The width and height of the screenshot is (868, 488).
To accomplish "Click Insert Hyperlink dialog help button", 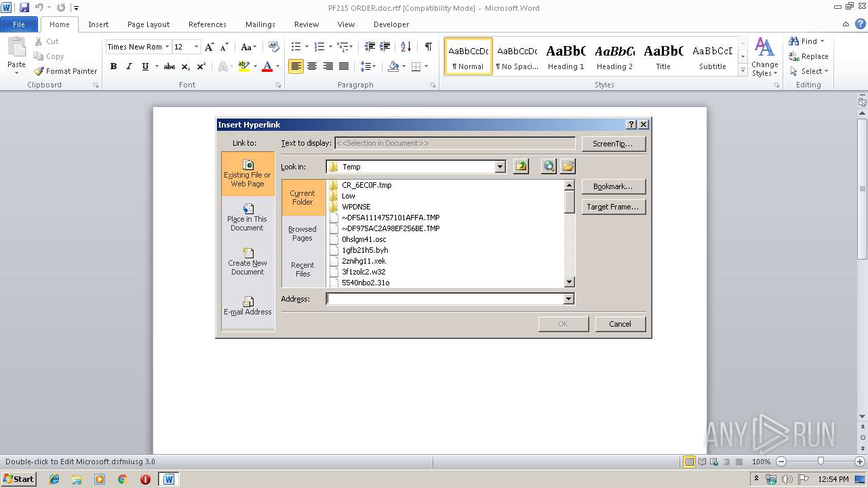I will click(x=631, y=125).
